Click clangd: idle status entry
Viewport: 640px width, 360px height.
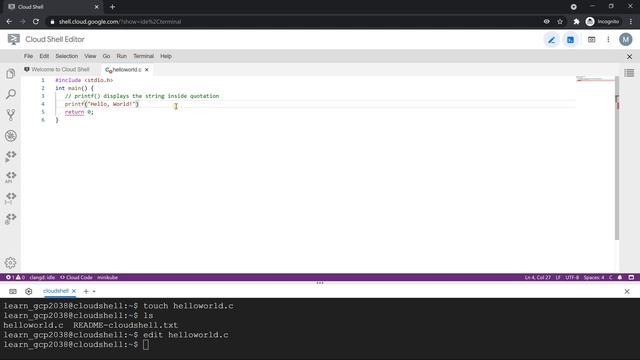tap(42, 277)
